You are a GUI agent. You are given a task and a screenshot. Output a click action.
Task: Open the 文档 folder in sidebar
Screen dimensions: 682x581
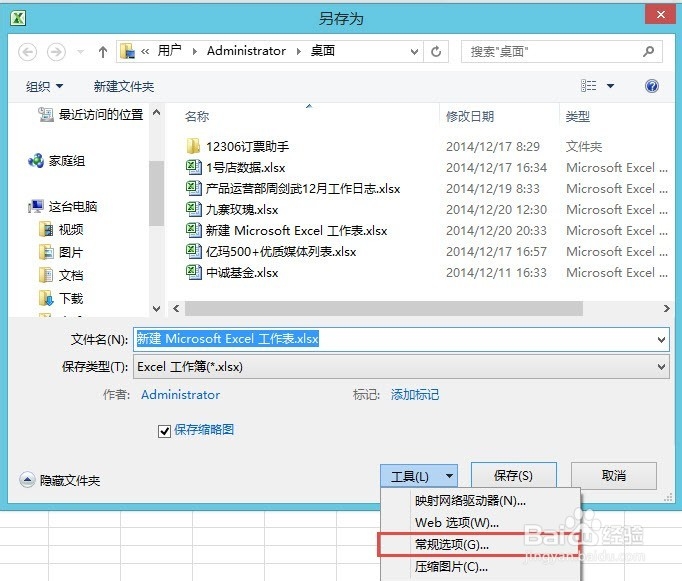pos(61,275)
